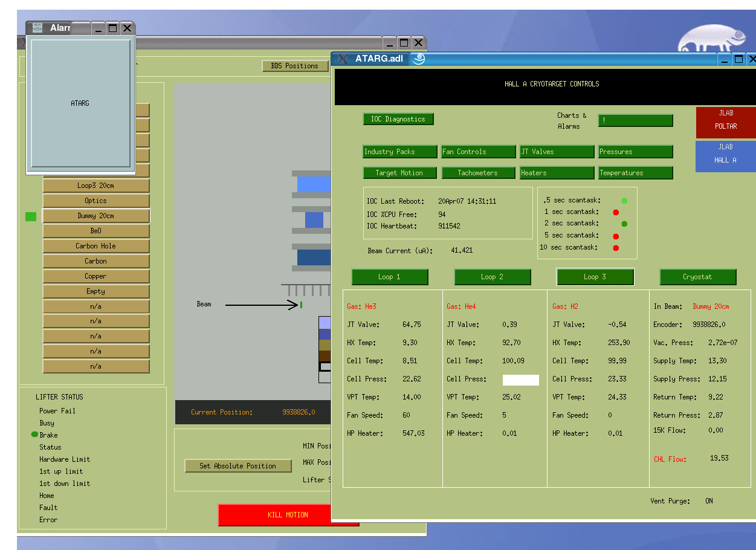Screen dimensions: 756x550
Task: Click the Beam Current value 41.421
Action: pos(462,250)
